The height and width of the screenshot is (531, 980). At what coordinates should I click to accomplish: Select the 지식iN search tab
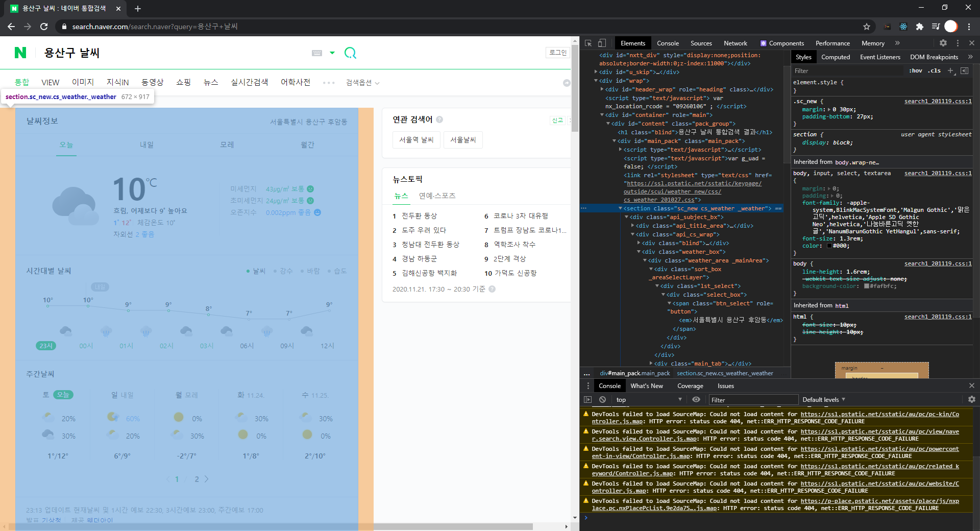(117, 82)
